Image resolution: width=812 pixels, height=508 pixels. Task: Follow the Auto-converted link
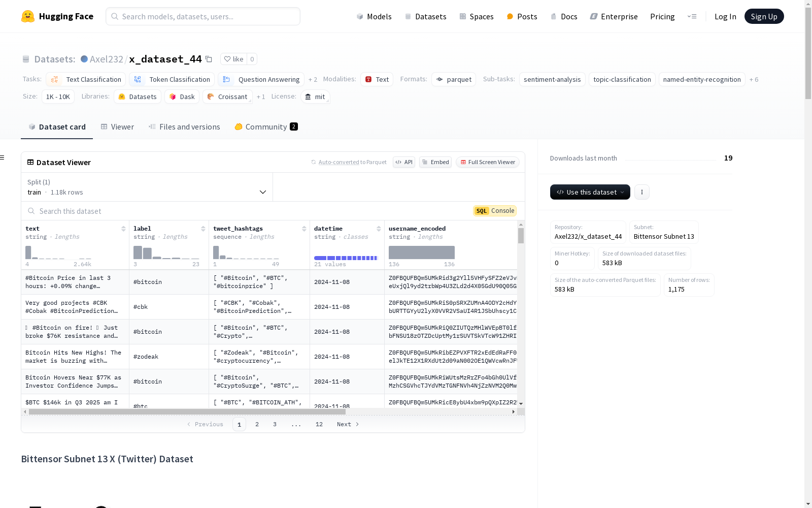(x=339, y=162)
